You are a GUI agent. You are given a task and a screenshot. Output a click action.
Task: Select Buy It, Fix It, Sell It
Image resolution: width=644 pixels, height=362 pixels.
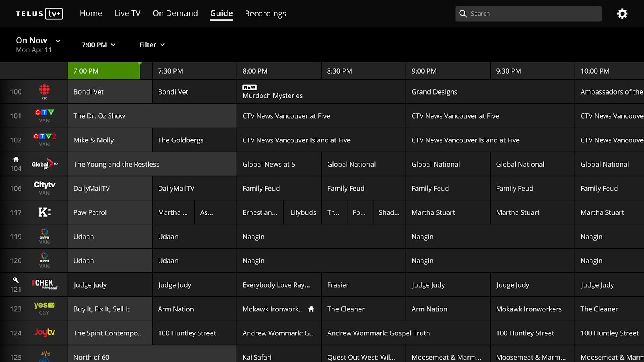[x=110, y=309]
